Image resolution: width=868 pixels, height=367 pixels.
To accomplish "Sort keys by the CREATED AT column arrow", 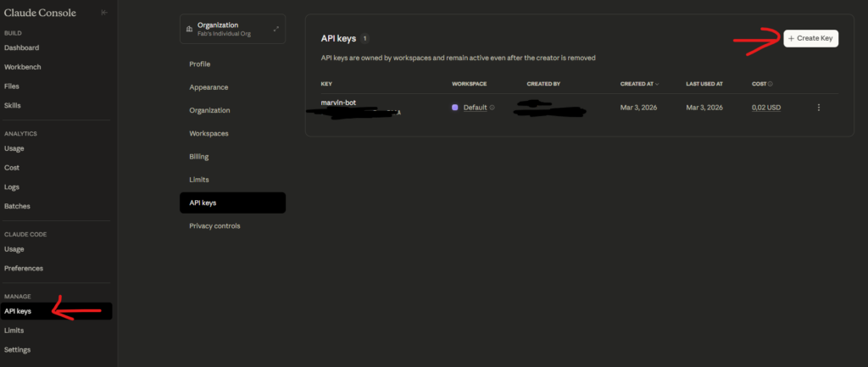I will point(658,84).
